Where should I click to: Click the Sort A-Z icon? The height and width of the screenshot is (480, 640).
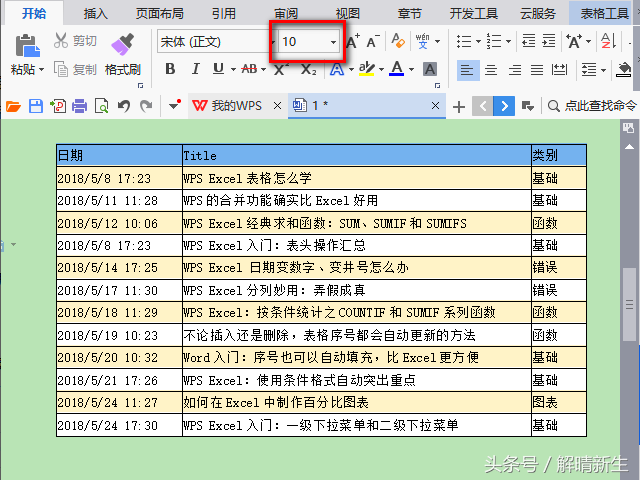pos(609,41)
